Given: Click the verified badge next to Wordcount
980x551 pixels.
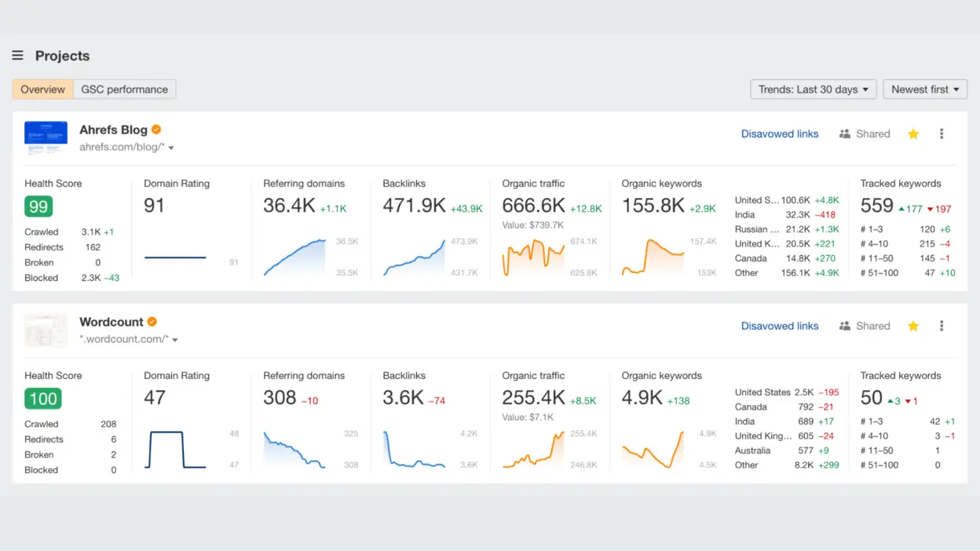Looking at the screenshot, I should click(152, 322).
